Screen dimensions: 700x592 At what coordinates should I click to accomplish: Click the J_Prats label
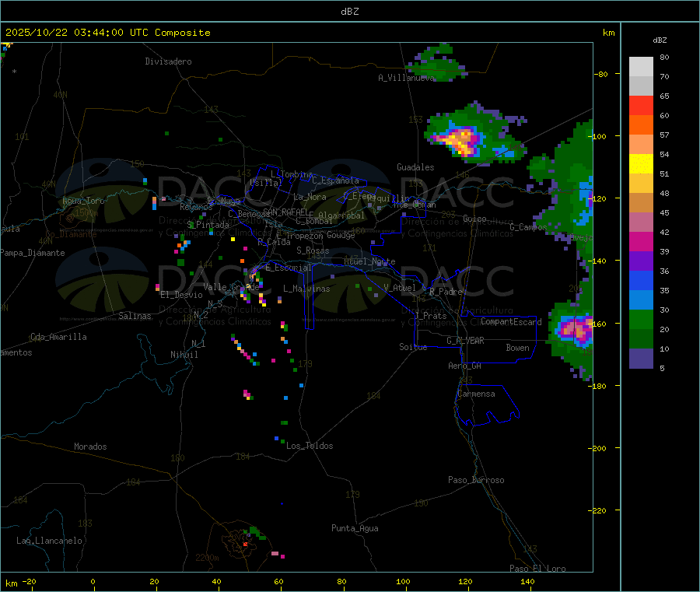(431, 316)
